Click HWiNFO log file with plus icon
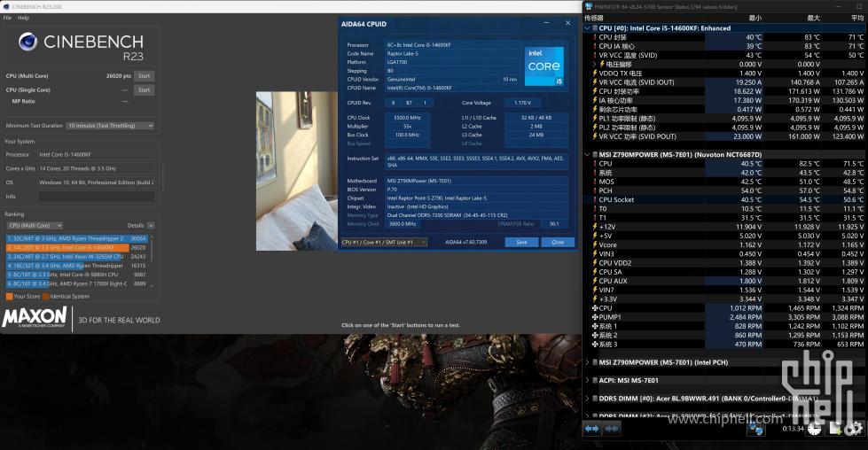The image size is (868, 450). tap(835, 429)
